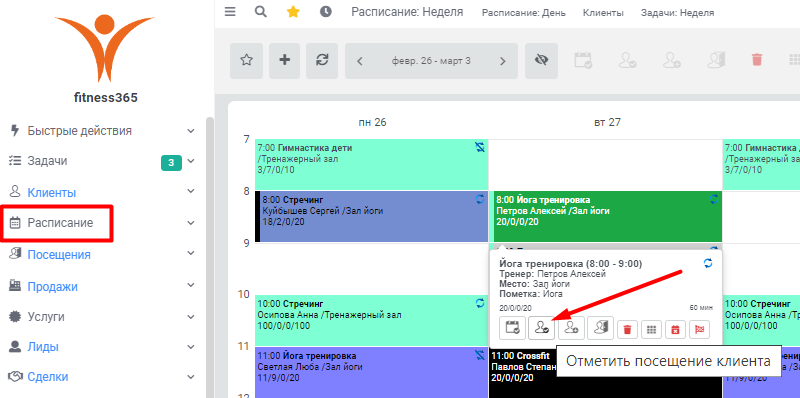Click пн 26 day header
This screenshot has height=398, width=800.
click(x=372, y=123)
